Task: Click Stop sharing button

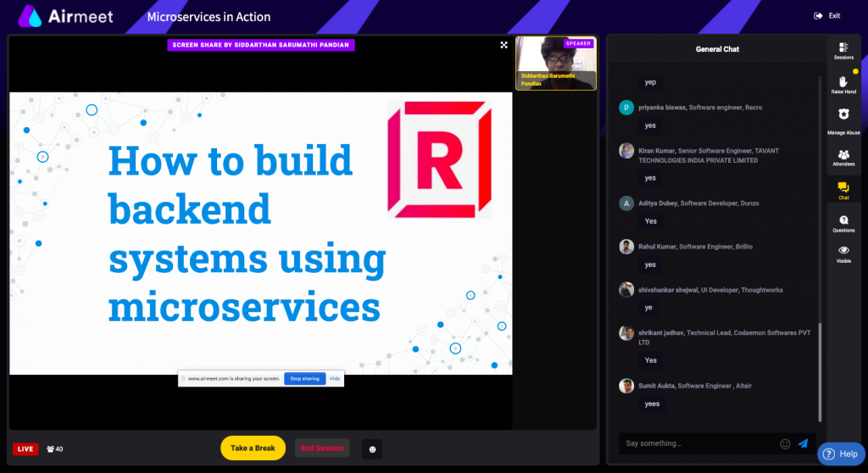Action: 304,379
